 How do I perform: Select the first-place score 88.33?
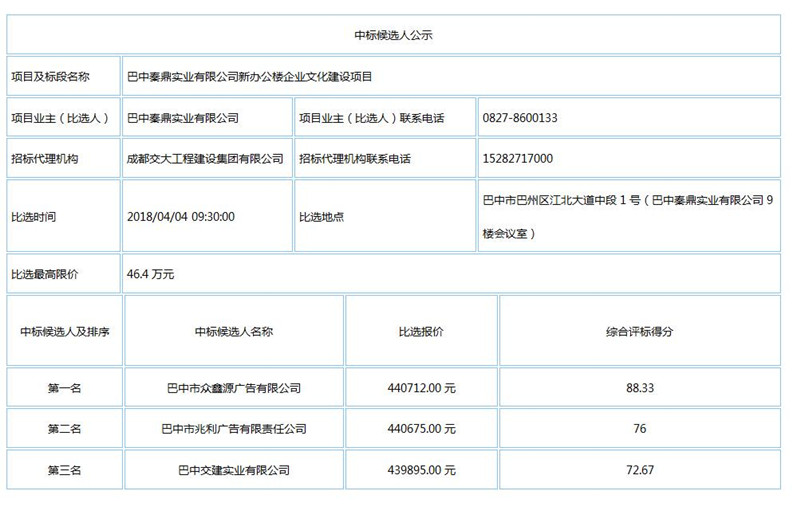click(639, 388)
